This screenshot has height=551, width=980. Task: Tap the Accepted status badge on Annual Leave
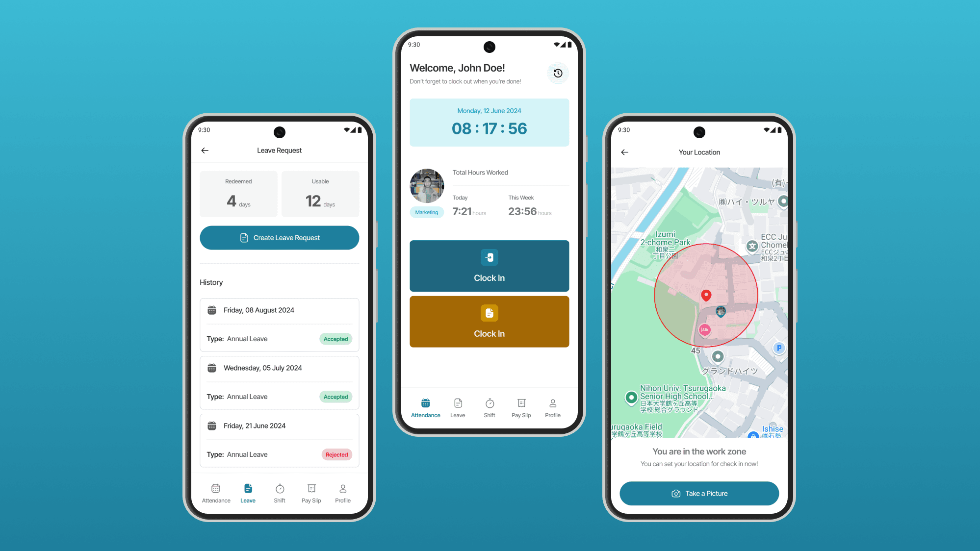(335, 338)
